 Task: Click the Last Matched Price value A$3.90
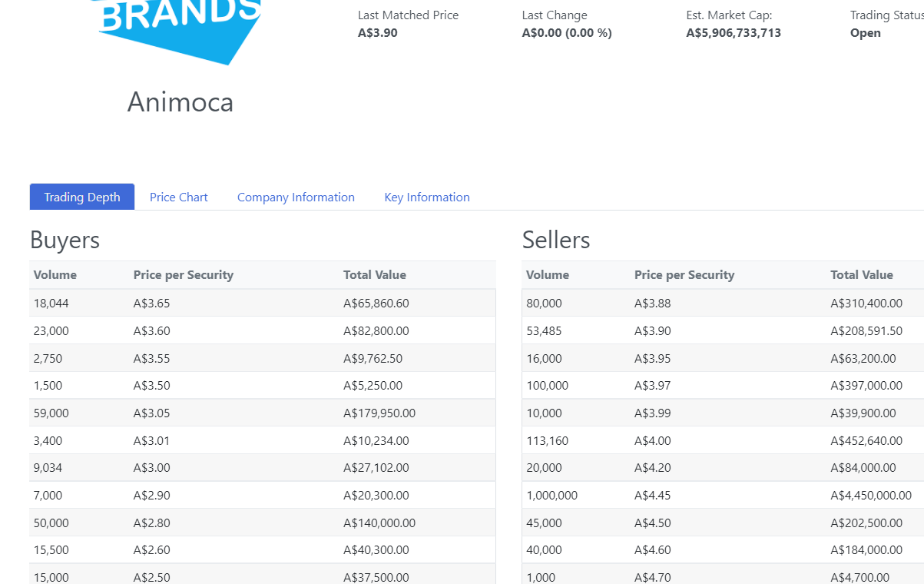click(378, 33)
